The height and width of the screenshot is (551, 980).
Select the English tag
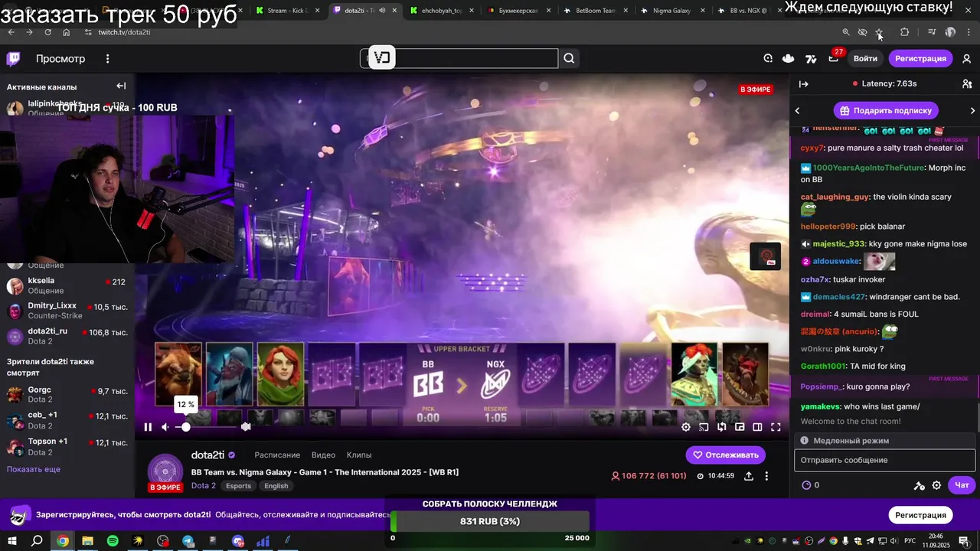[276, 486]
